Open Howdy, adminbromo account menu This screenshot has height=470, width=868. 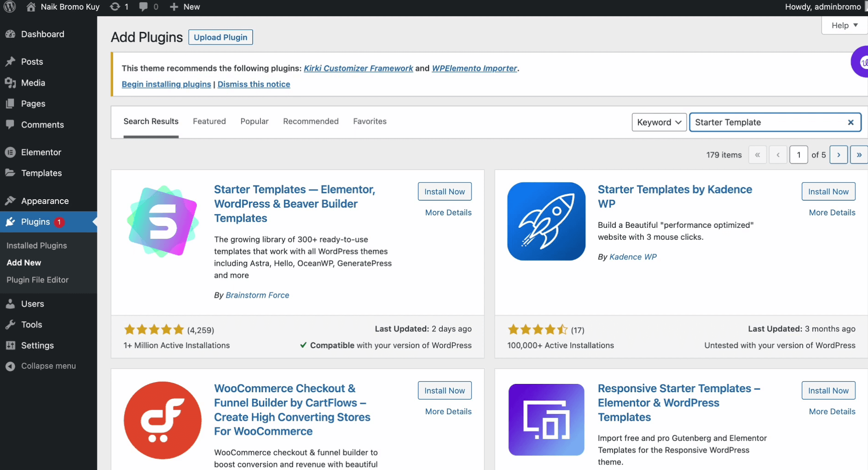pos(823,6)
